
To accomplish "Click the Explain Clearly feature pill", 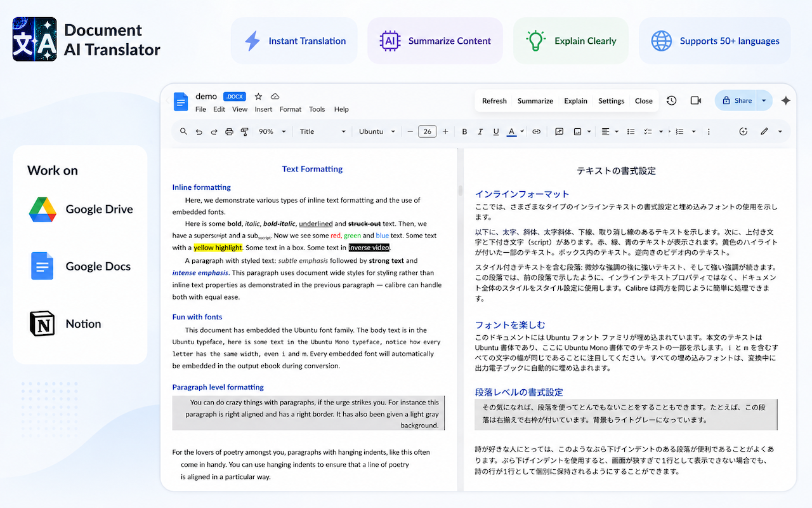I will 571,41.
